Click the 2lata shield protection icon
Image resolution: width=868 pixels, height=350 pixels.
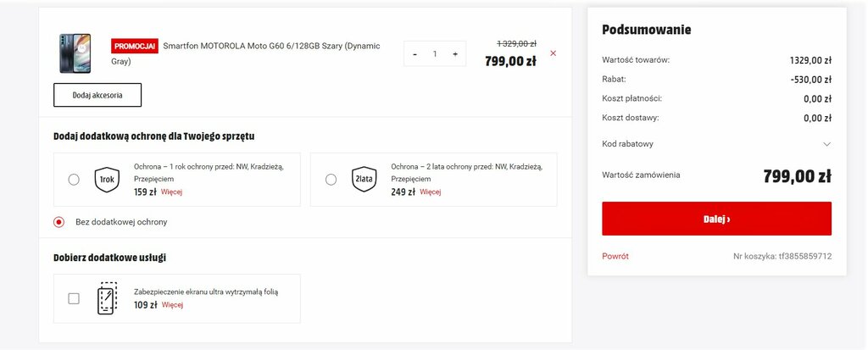pos(364,180)
